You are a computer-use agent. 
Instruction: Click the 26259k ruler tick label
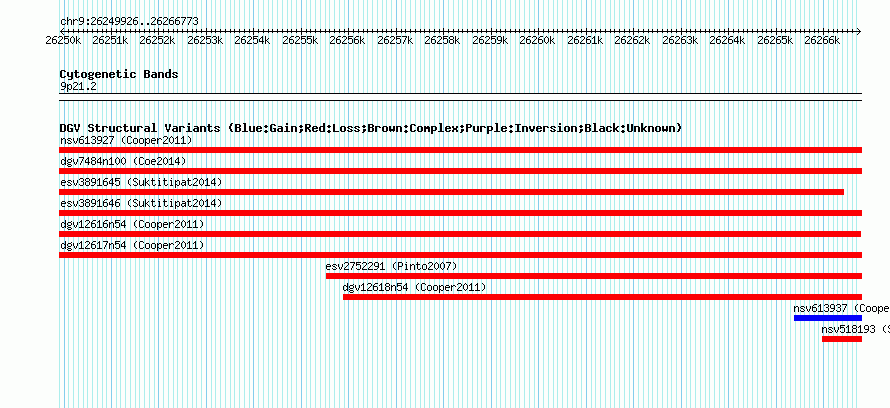click(489, 40)
